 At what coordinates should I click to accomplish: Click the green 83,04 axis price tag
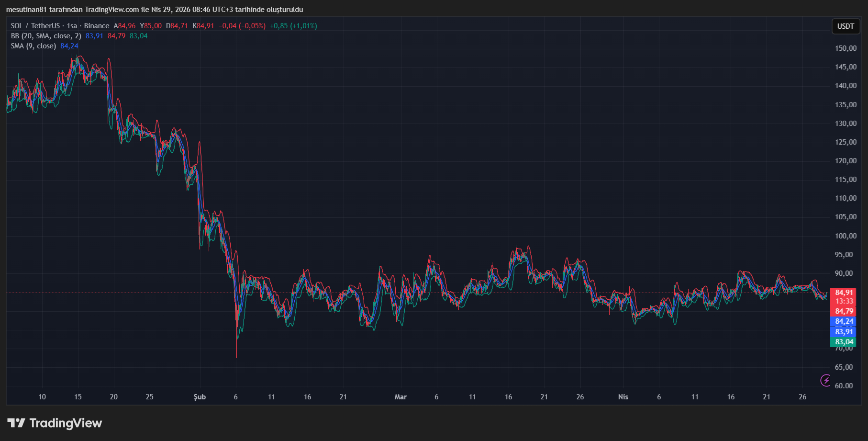[844, 342]
